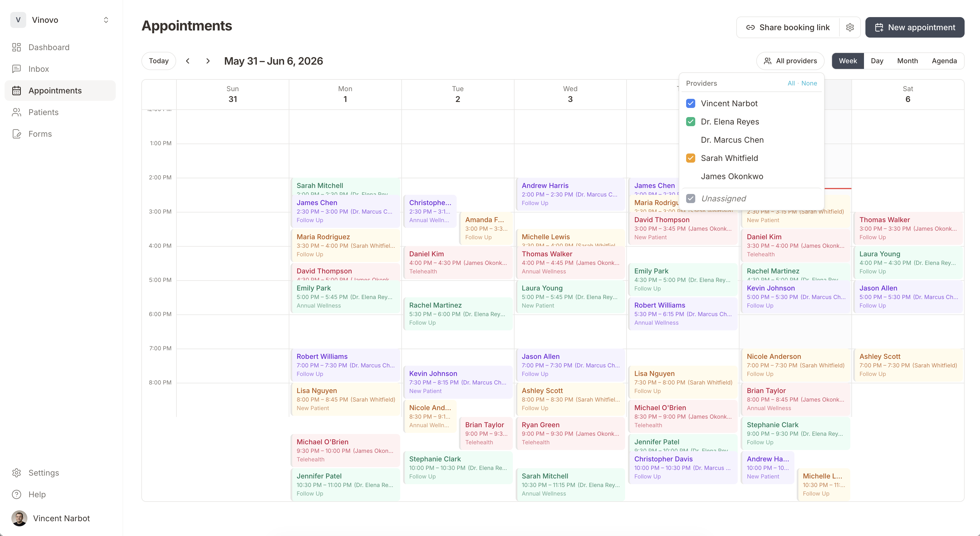Viewport: 980px width, 536px height.
Task: Click the Sat 6 day header
Action: coord(908,94)
